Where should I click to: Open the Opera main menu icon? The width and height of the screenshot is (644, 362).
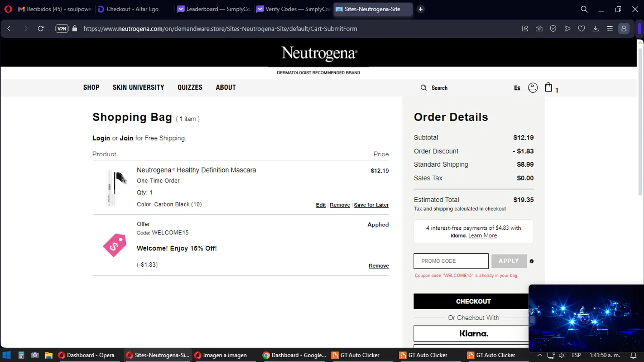[8, 9]
